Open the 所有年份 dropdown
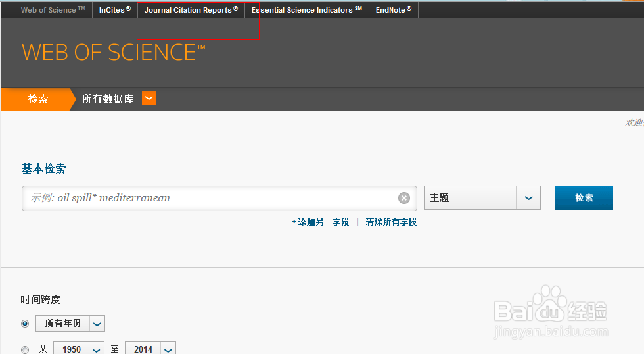This screenshot has height=354, width=644. 70,324
